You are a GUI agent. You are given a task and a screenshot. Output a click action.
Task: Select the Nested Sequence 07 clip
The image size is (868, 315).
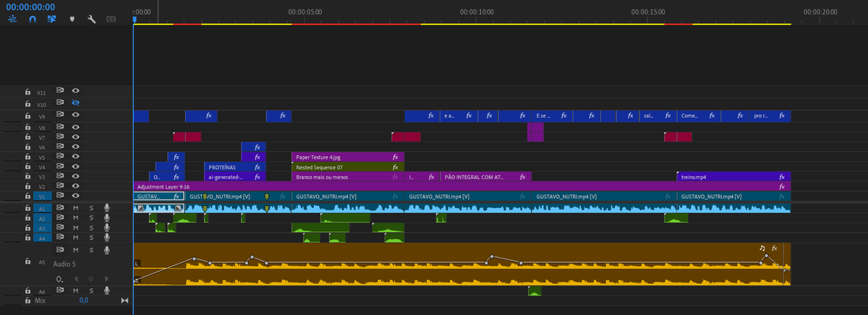tap(347, 166)
